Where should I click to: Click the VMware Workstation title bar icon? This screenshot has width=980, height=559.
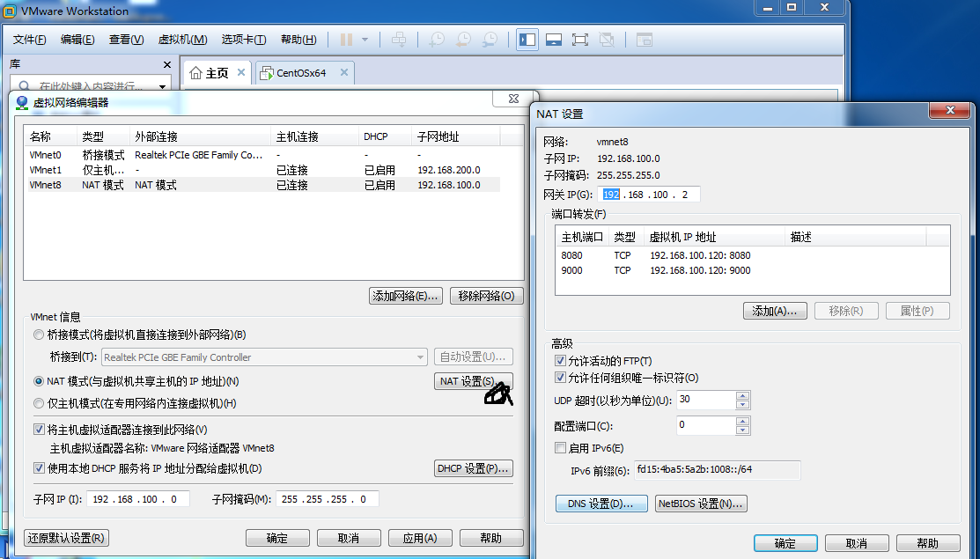click(x=10, y=11)
